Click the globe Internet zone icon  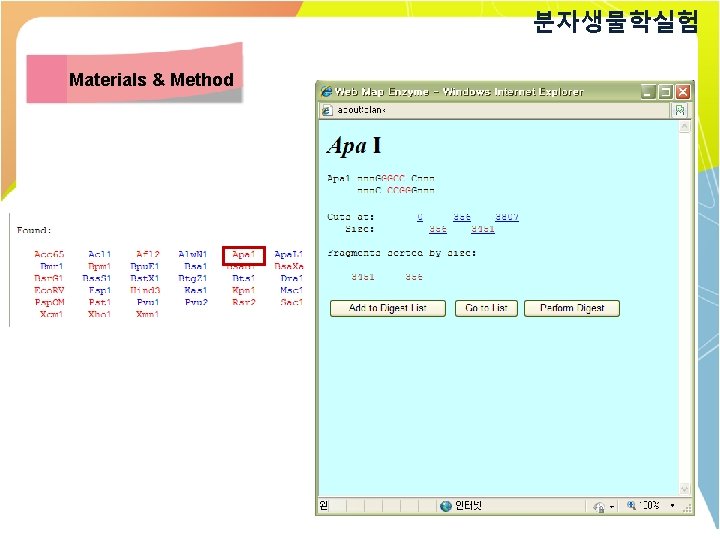point(445,506)
